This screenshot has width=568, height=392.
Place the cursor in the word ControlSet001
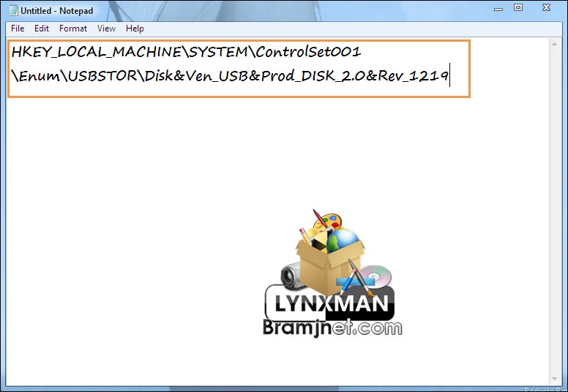308,52
